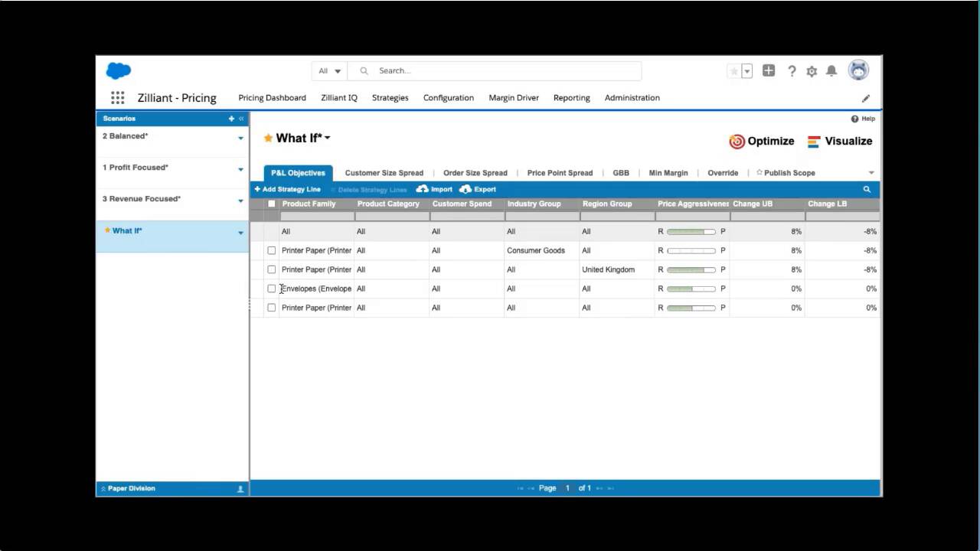Adjust Price Aggressiveness slider in All row
Image resolution: width=980 pixels, height=551 pixels.
[x=691, y=231]
